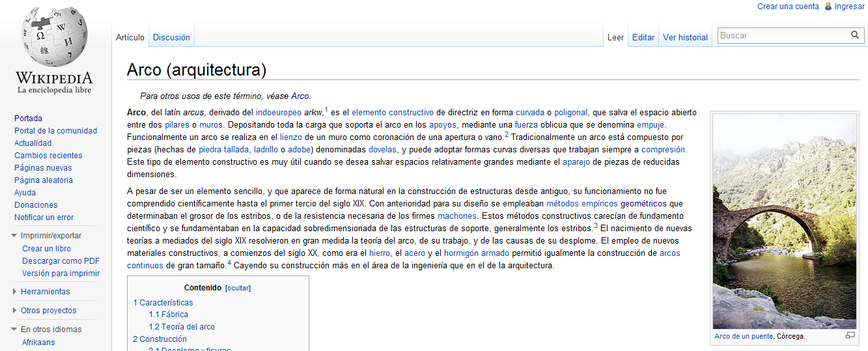
Task: Open the aparejo link
Action: (576, 162)
